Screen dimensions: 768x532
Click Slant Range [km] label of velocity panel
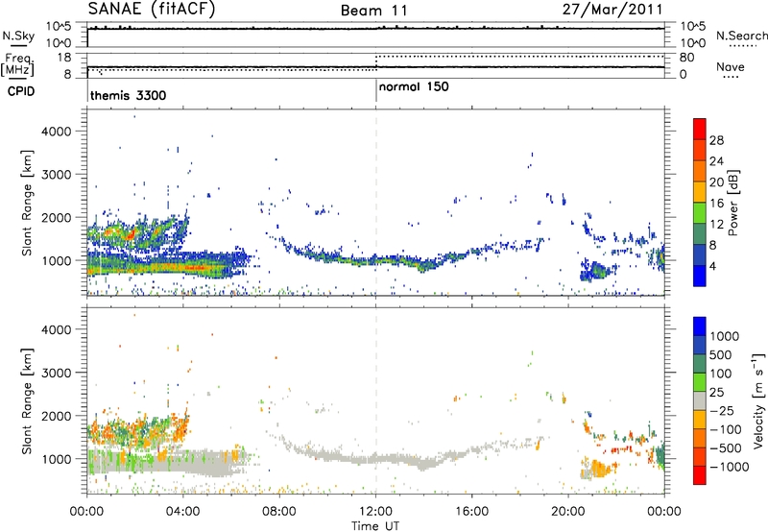click(x=27, y=401)
